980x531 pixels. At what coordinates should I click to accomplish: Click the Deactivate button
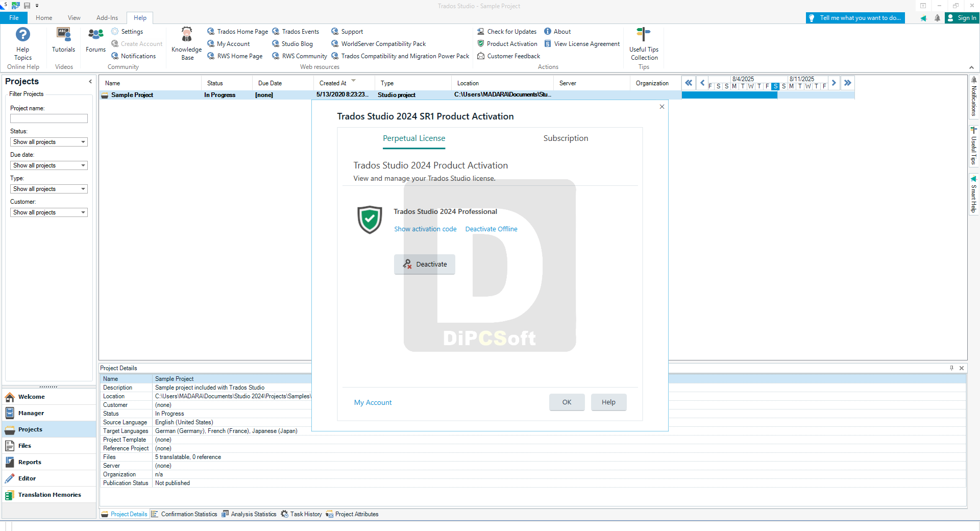425,264
